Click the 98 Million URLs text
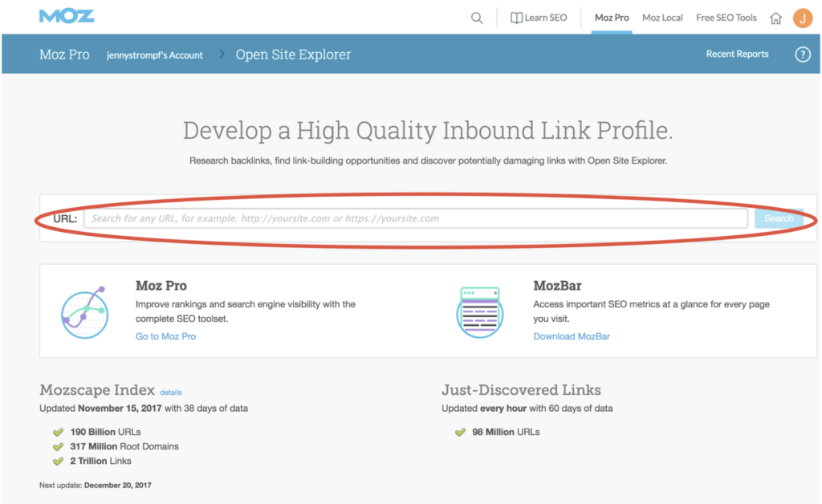The height and width of the screenshot is (504, 822). click(506, 433)
